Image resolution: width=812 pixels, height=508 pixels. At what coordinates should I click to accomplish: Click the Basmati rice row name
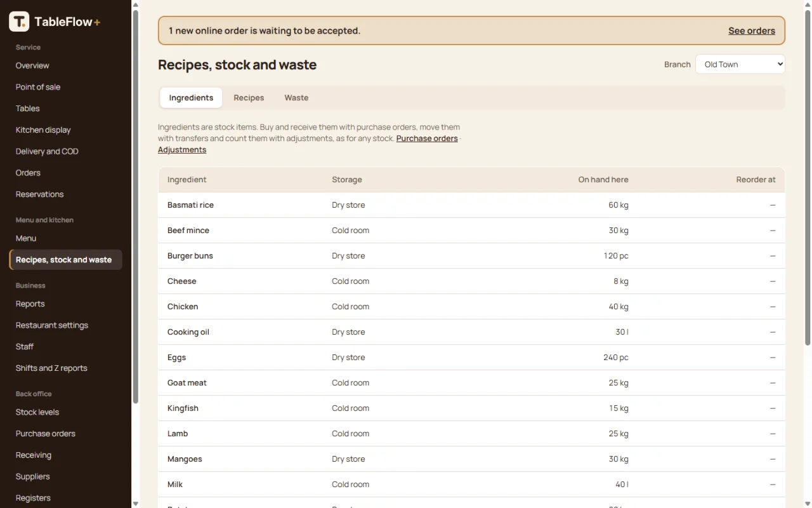point(190,205)
